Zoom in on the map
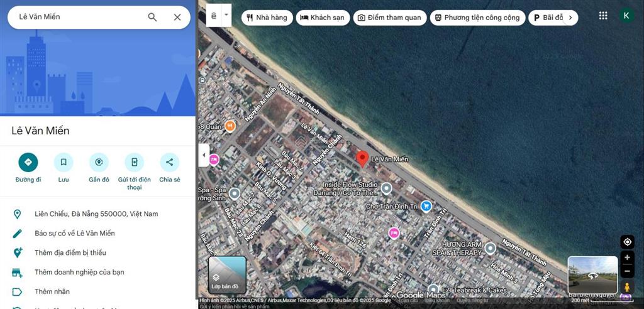 626,257
